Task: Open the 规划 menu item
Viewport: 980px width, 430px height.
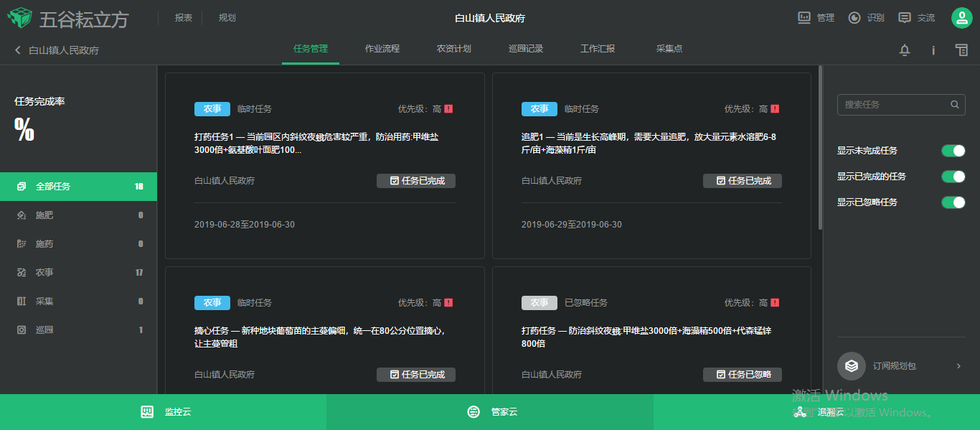Action: [x=227, y=18]
